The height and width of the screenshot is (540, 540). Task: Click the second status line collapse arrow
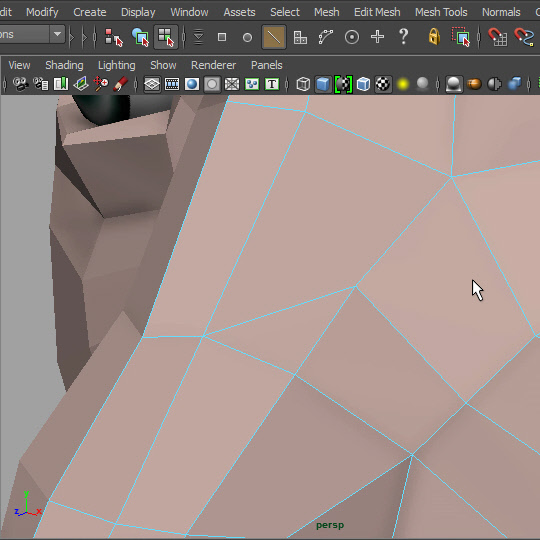coord(84,37)
